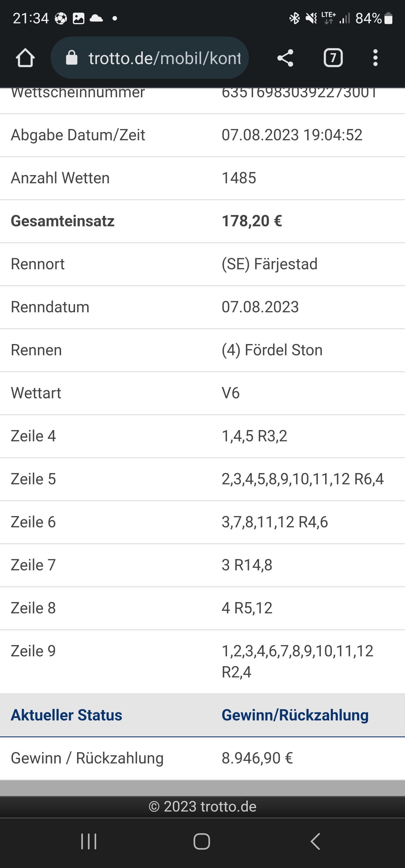Tap the Android back arrow button
This screenshot has height=868, width=405.
point(315,841)
